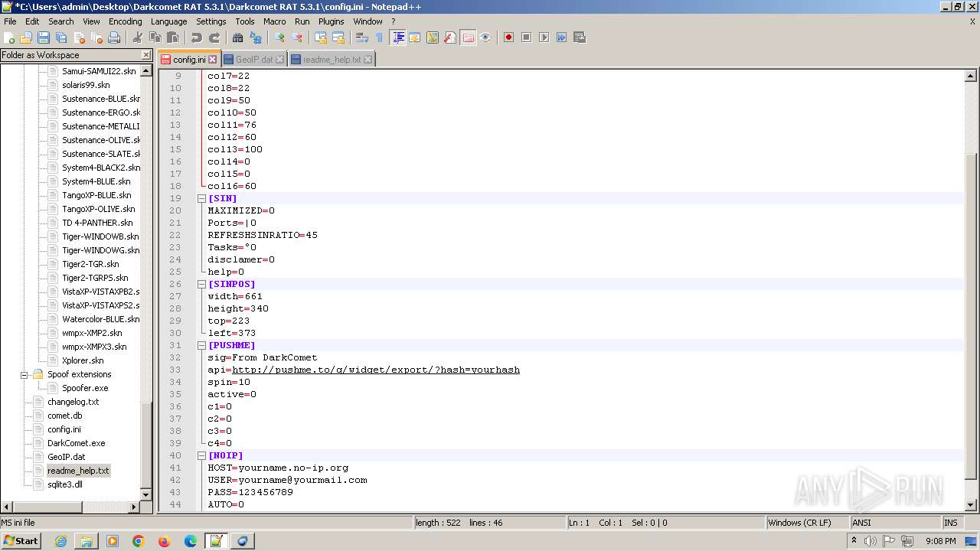This screenshot has height=551, width=980.
Task: Close current document using toolbar icon
Action: click(79, 37)
